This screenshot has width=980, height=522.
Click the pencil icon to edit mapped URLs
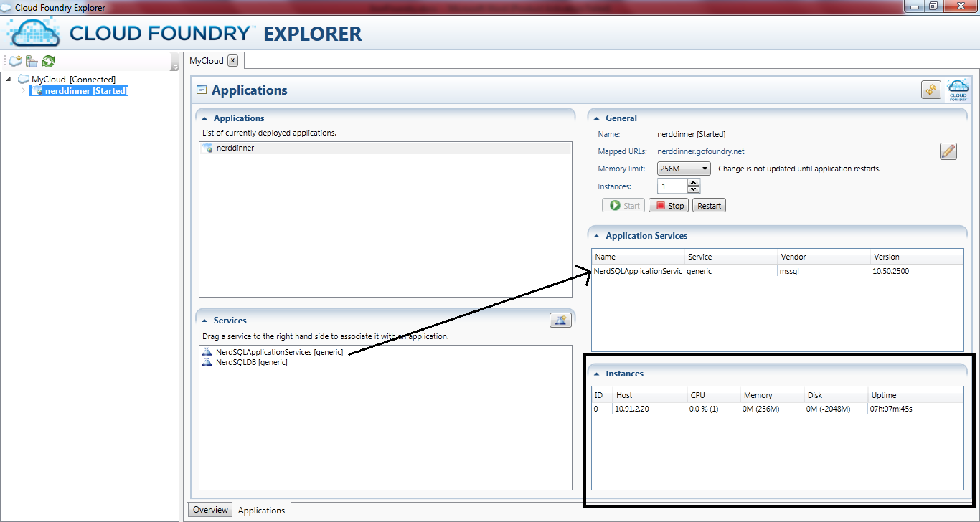pos(948,151)
